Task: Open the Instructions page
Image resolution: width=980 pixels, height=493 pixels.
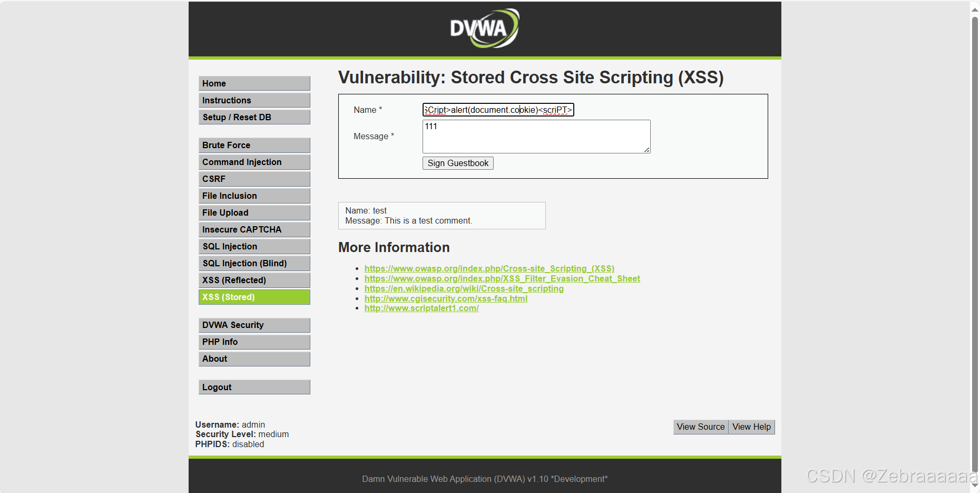Action: click(254, 100)
